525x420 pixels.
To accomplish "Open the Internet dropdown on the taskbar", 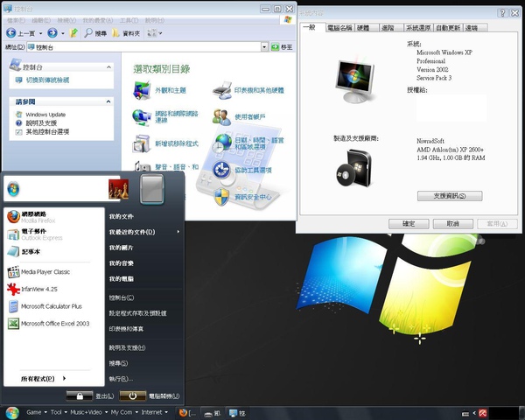I will coord(154,412).
